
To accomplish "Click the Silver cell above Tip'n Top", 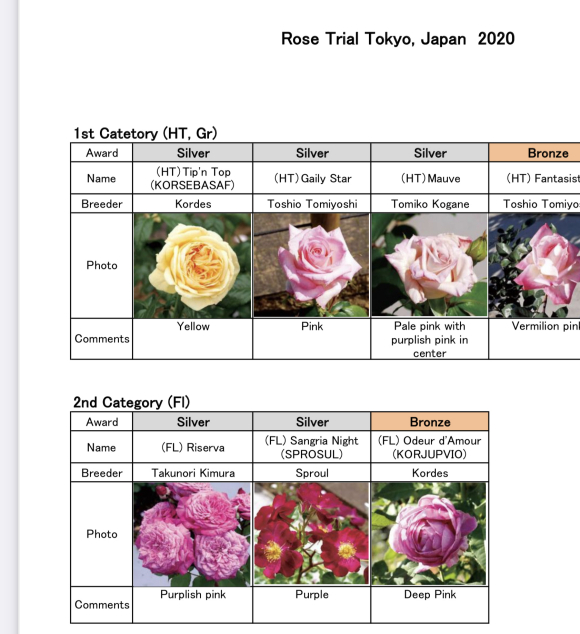I will (193, 153).
